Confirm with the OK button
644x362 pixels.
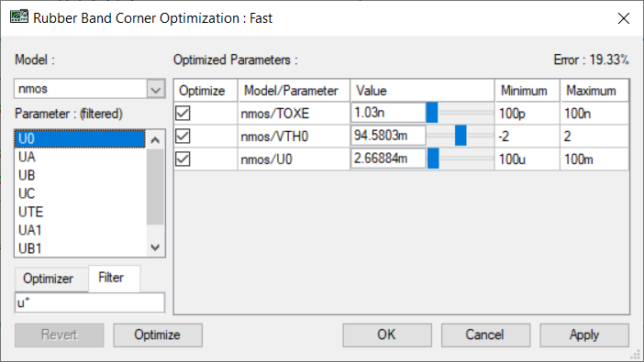point(387,335)
